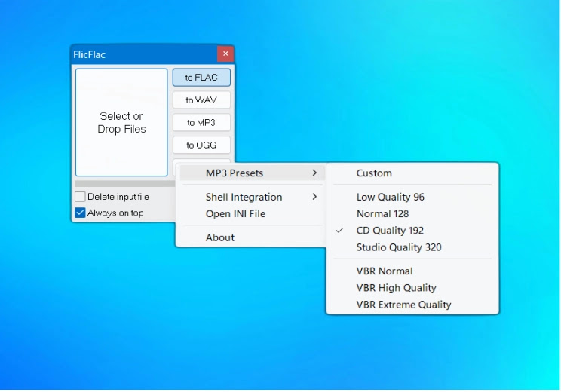Screen dimensions: 561x392
Task: Choose Open INI File from menu
Action: point(253,213)
